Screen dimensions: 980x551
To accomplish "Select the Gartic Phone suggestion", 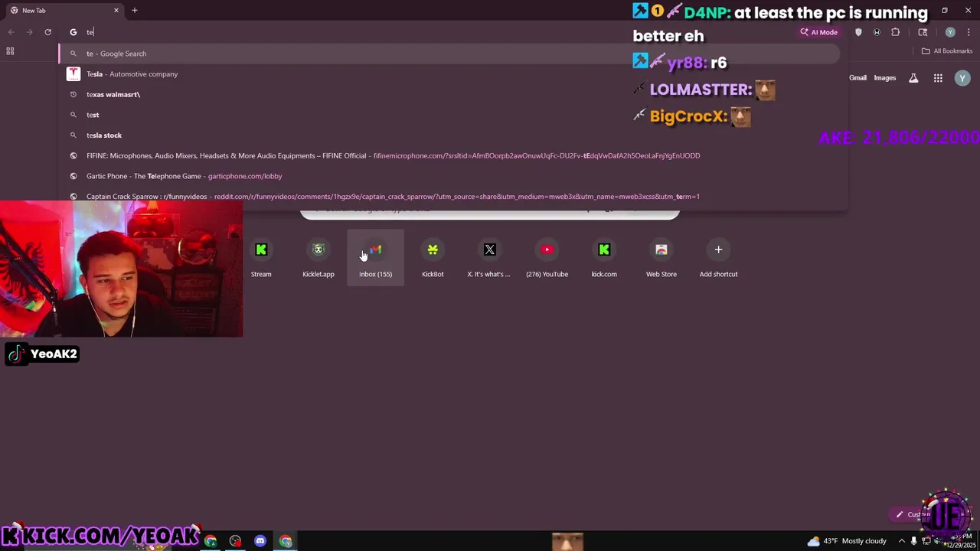I will (449, 176).
